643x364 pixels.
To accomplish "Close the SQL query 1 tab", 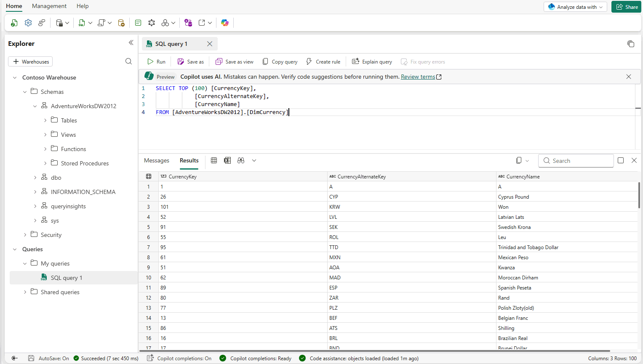I will pos(210,44).
